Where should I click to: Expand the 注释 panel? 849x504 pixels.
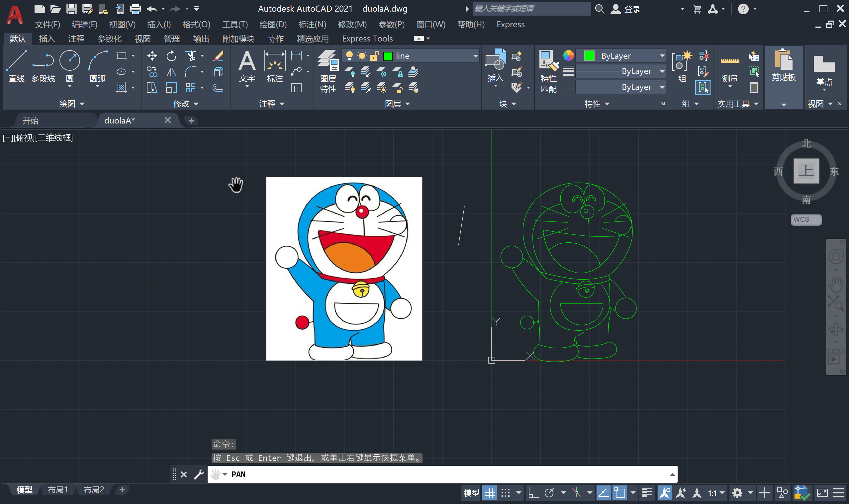[x=271, y=104]
